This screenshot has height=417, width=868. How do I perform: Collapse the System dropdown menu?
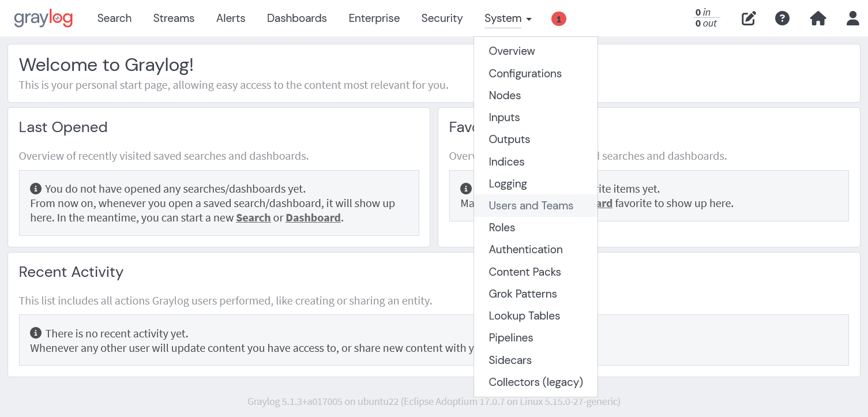click(x=508, y=18)
